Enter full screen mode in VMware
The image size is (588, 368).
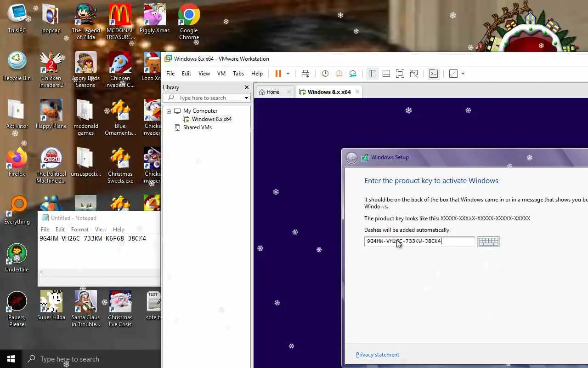tap(400, 74)
